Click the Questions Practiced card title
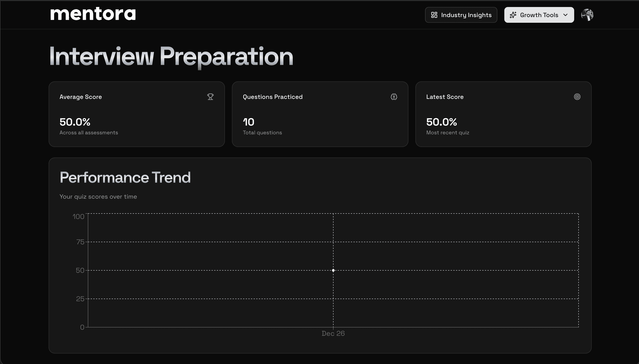The height and width of the screenshot is (364, 639). point(273,97)
